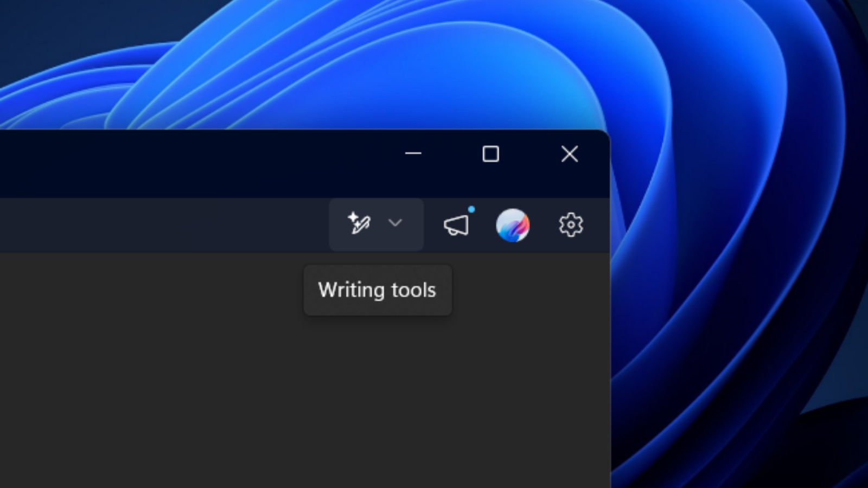Minimize the Notepad window

[x=413, y=154]
